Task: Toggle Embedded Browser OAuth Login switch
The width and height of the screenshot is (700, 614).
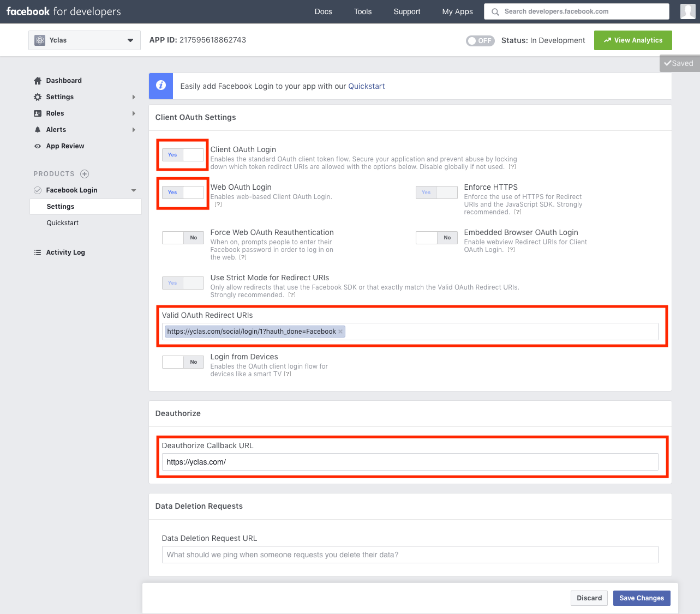Action: tap(436, 238)
